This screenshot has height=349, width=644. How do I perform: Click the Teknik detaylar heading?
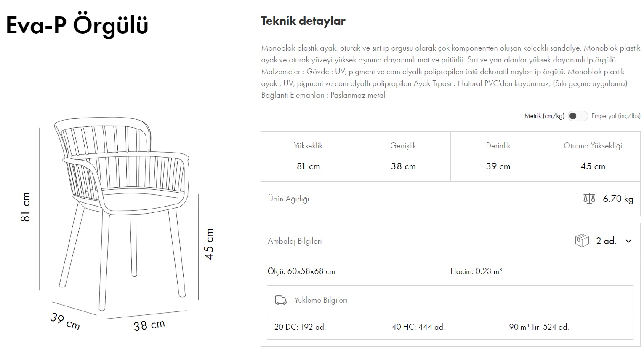(303, 21)
